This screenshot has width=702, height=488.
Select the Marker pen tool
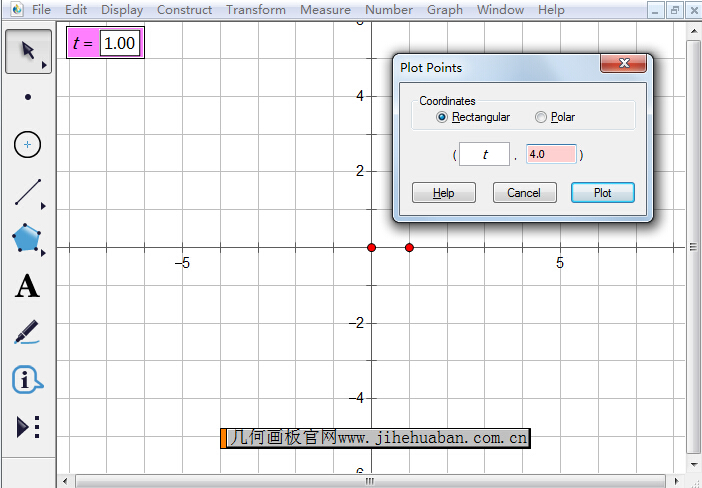(x=27, y=333)
